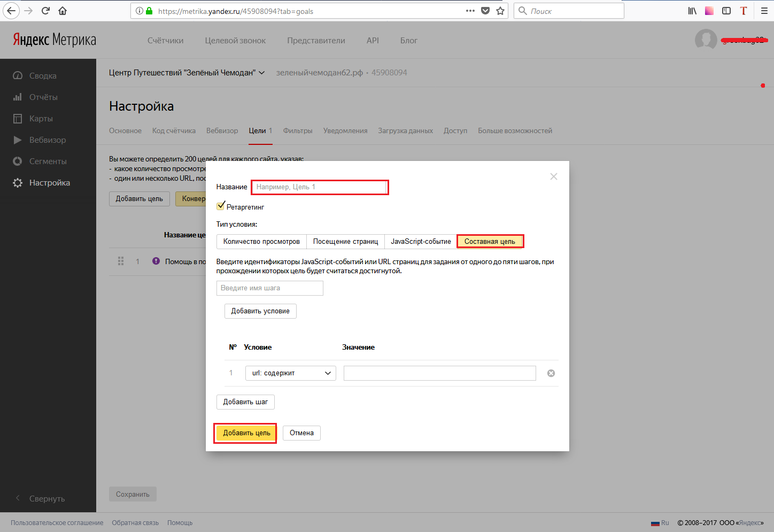Image resolution: width=774 pixels, height=532 pixels.
Task: Click the user avatar icon
Action: coord(706,40)
